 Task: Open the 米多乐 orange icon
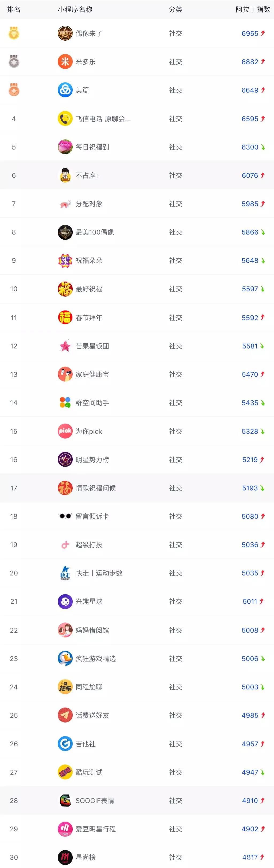[65, 62]
